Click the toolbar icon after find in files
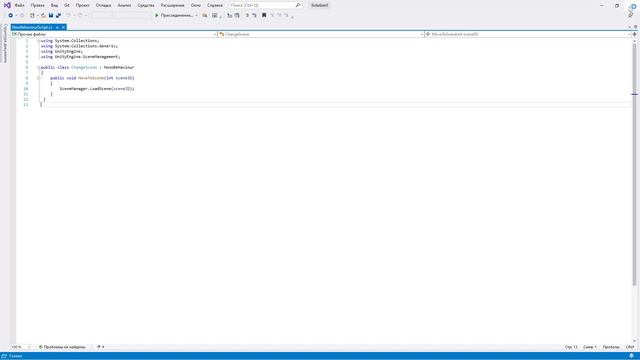640x360 pixels. tap(215, 16)
